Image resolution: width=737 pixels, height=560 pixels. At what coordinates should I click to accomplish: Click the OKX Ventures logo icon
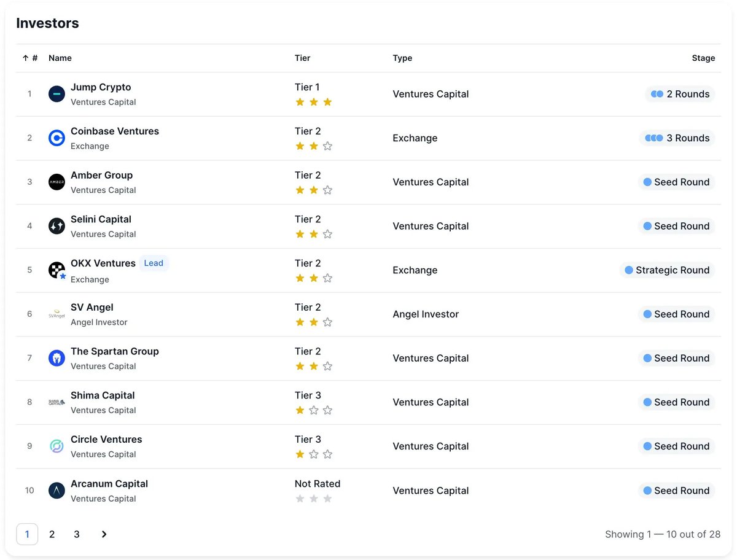[57, 270]
